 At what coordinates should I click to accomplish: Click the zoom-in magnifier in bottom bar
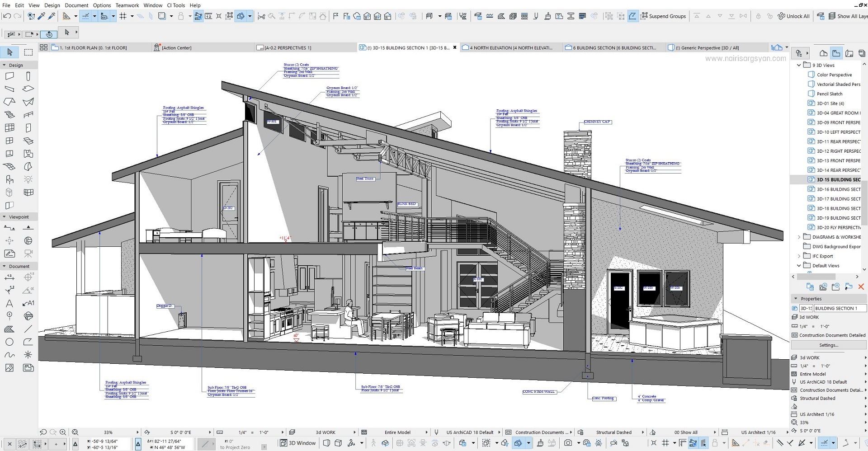point(63,432)
